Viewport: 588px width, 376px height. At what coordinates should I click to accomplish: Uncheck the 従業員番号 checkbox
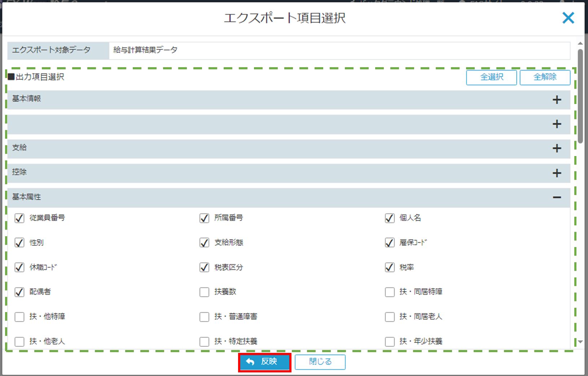pyautogui.click(x=19, y=218)
